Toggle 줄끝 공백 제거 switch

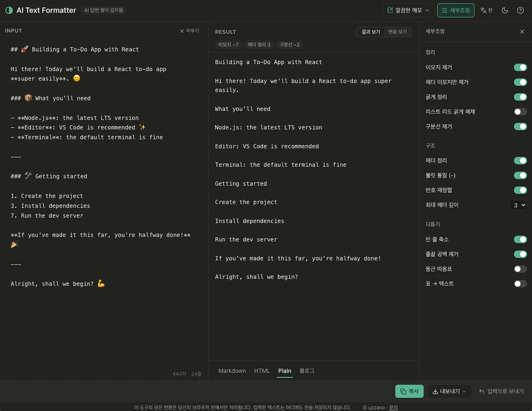[x=520, y=254]
